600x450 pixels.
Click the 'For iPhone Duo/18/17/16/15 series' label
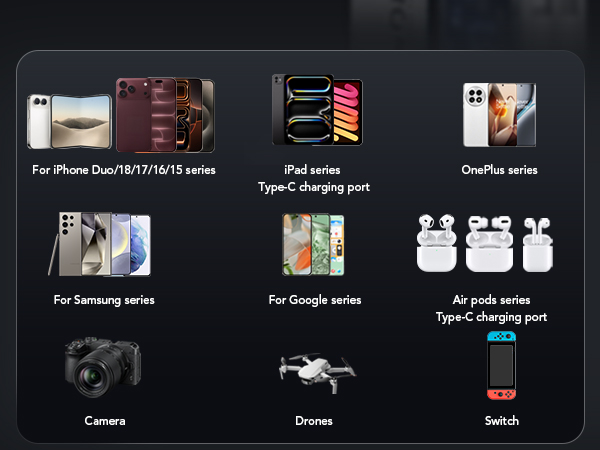[124, 170]
